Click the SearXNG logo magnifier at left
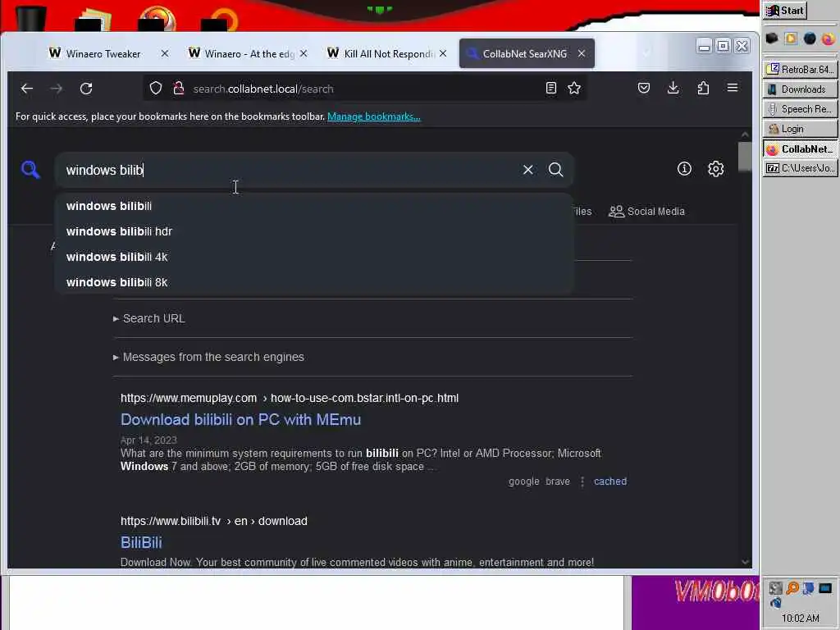 pos(30,170)
